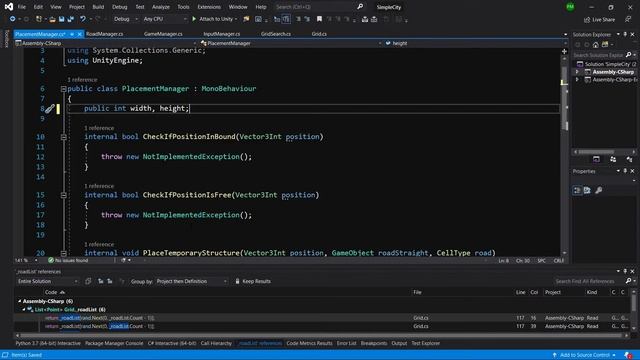Collapse the CheckIfPositionInBound method outline
The height and width of the screenshot is (360, 640).
pos(64,137)
